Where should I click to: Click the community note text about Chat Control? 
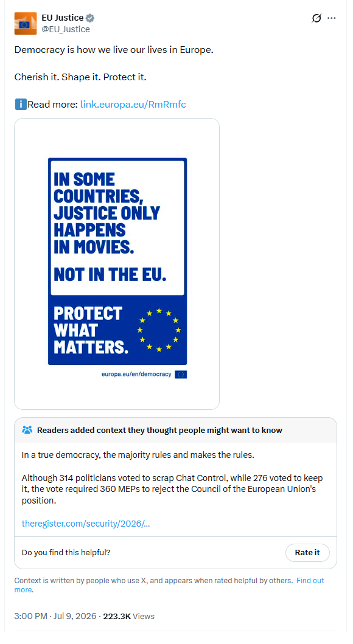(173, 490)
